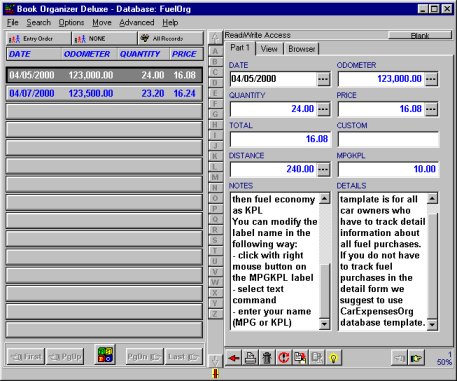Open the File menu
This screenshot has height=381, width=457.
[x=13, y=23]
